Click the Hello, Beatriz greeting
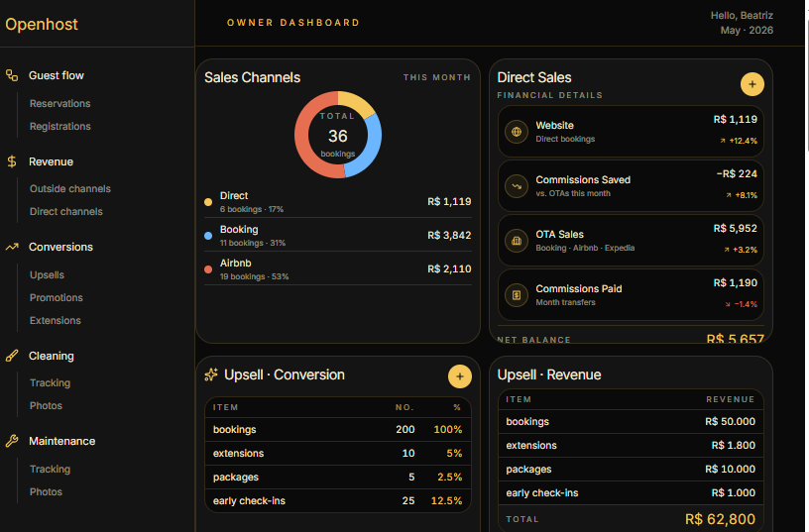The height and width of the screenshot is (532, 809). tap(742, 16)
